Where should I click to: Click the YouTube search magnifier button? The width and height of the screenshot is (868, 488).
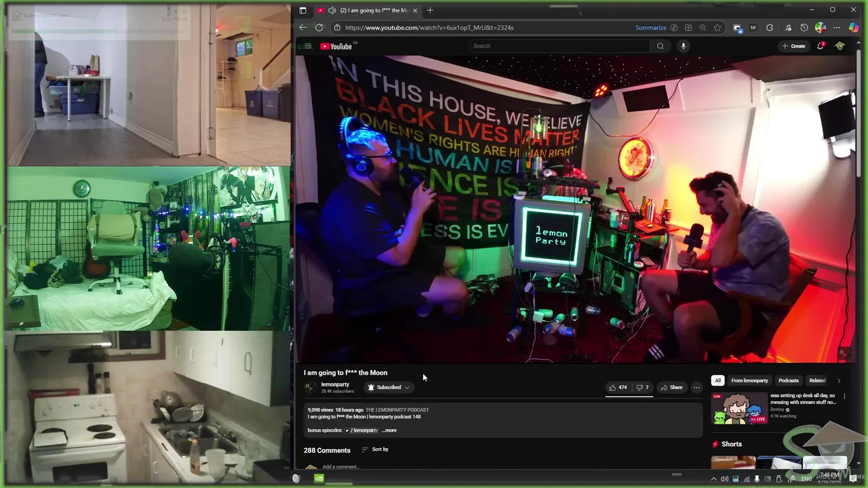(660, 46)
